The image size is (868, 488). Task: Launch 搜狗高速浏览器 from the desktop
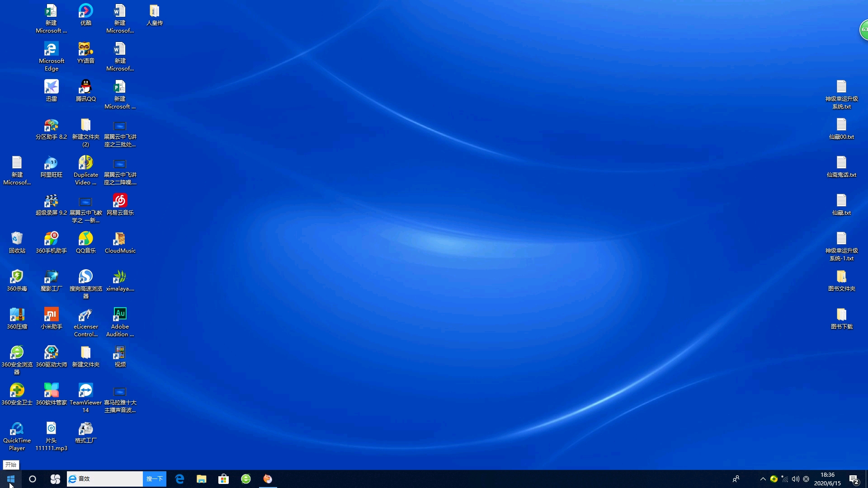point(85,284)
